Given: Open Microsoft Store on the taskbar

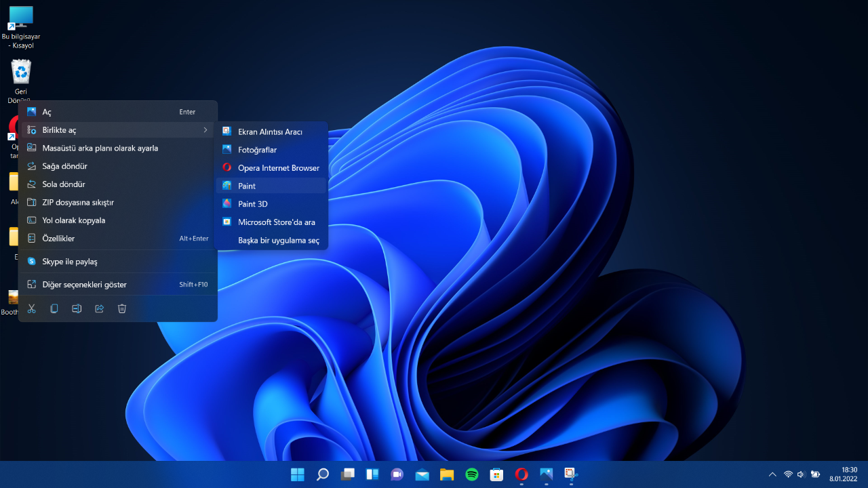Looking at the screenshot, I should point(496,474).
